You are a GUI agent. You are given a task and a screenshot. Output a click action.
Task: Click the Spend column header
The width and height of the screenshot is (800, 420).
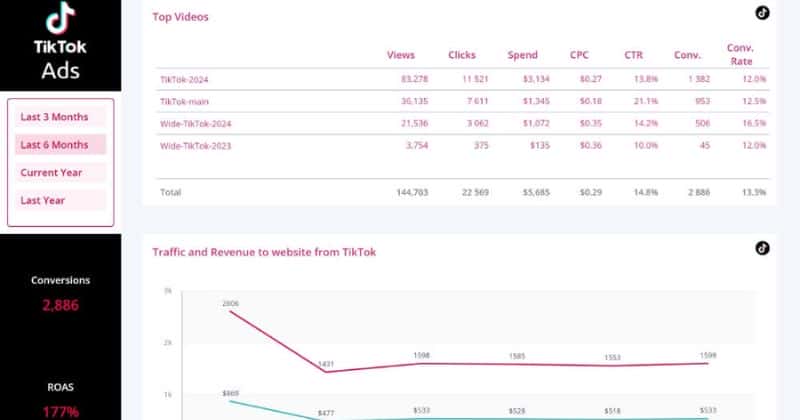click(522, 55)
